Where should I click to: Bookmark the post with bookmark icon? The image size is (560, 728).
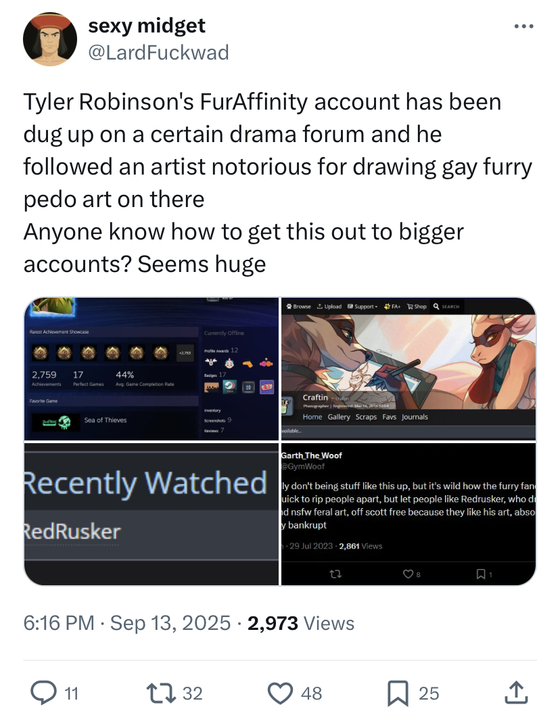(x=398, y=693)
